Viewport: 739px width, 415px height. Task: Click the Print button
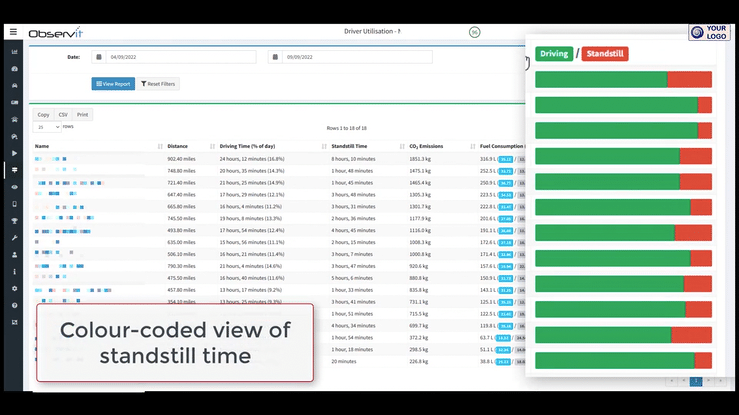82,114
